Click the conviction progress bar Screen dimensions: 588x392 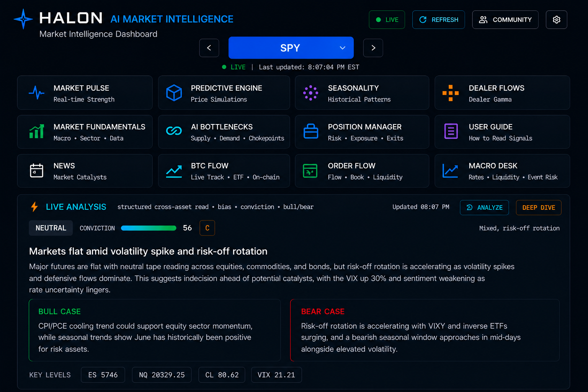149,228
